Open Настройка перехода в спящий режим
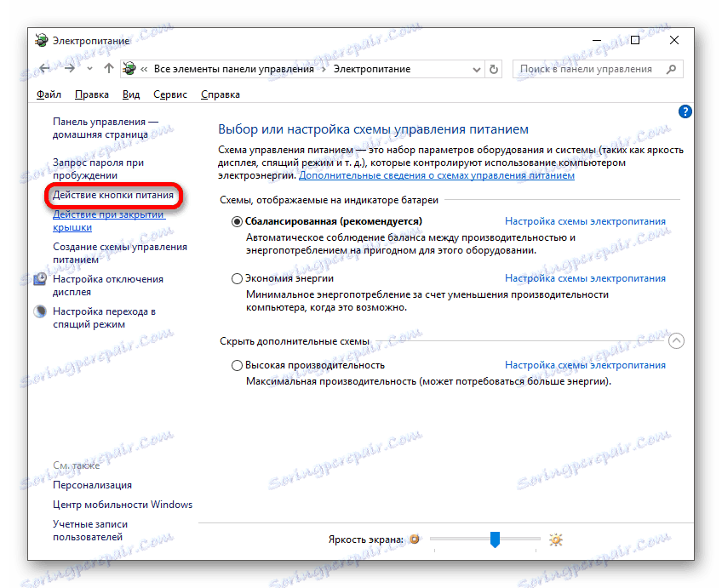 (104, 318)
